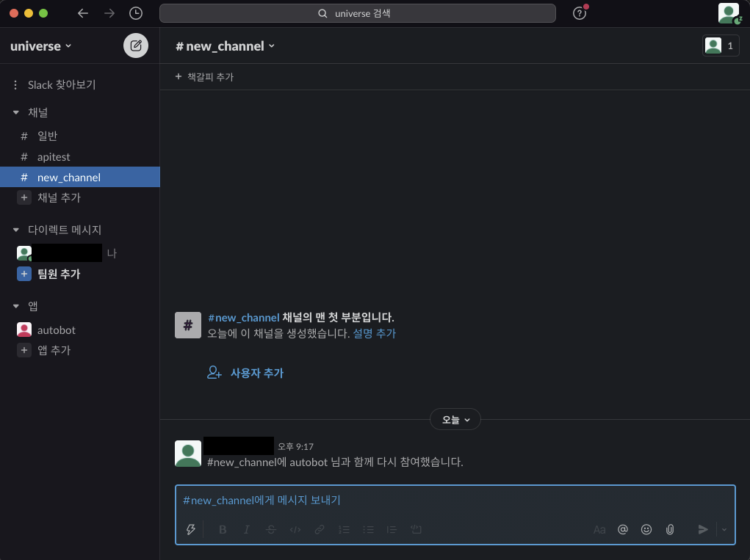Screen dimensions: 750x560
Task: Toggle code block formatting
Action: (416, 529)
